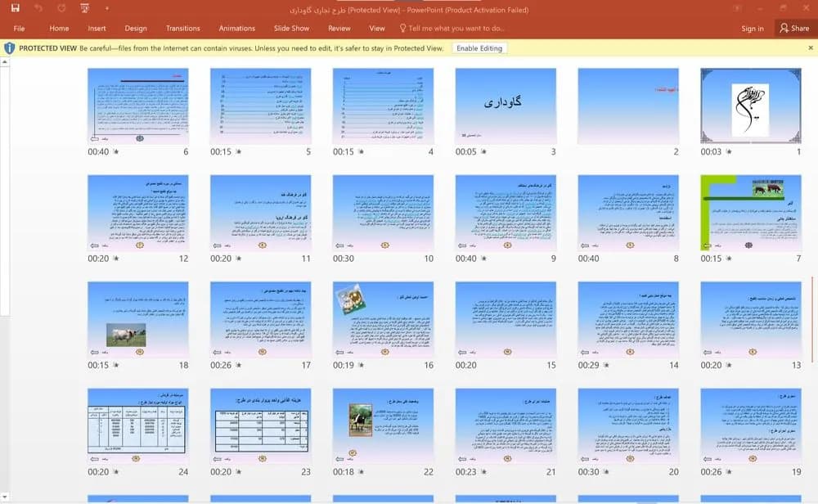Click the transition star under slide 1
Image resolution: width=818 pixels, height=504 pixels.
pyautogui.click(x=729, y=152)
